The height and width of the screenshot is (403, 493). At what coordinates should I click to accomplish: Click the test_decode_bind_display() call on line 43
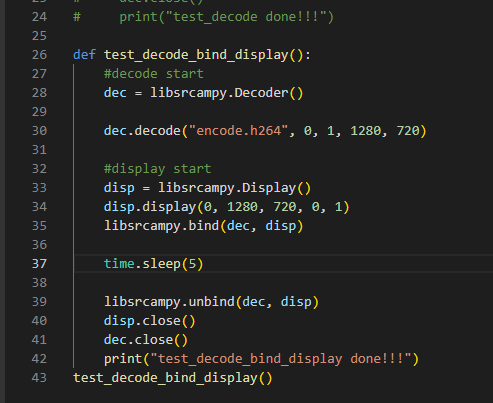(x=173, y=378)
